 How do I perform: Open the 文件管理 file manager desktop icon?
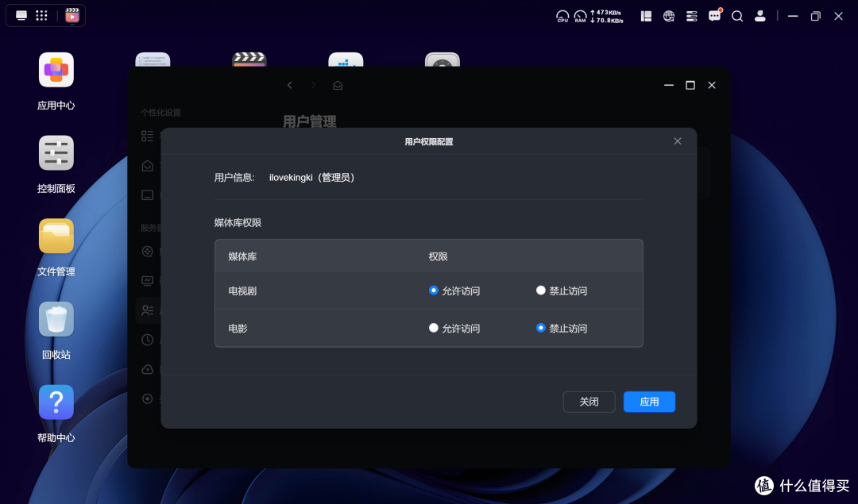coord(56,237)
